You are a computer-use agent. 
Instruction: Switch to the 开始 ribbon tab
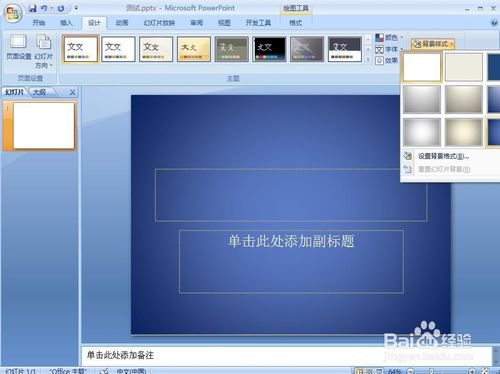click(39, 23)
